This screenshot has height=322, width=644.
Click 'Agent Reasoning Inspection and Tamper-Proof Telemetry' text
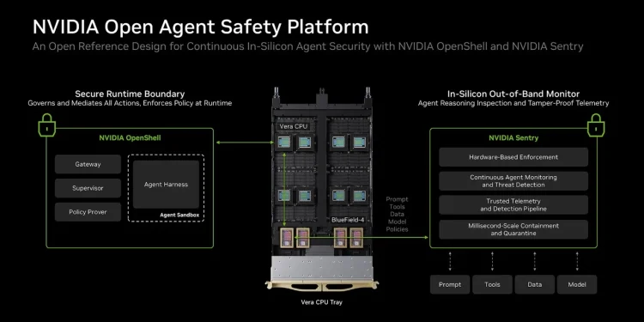[x=513, y=103]
